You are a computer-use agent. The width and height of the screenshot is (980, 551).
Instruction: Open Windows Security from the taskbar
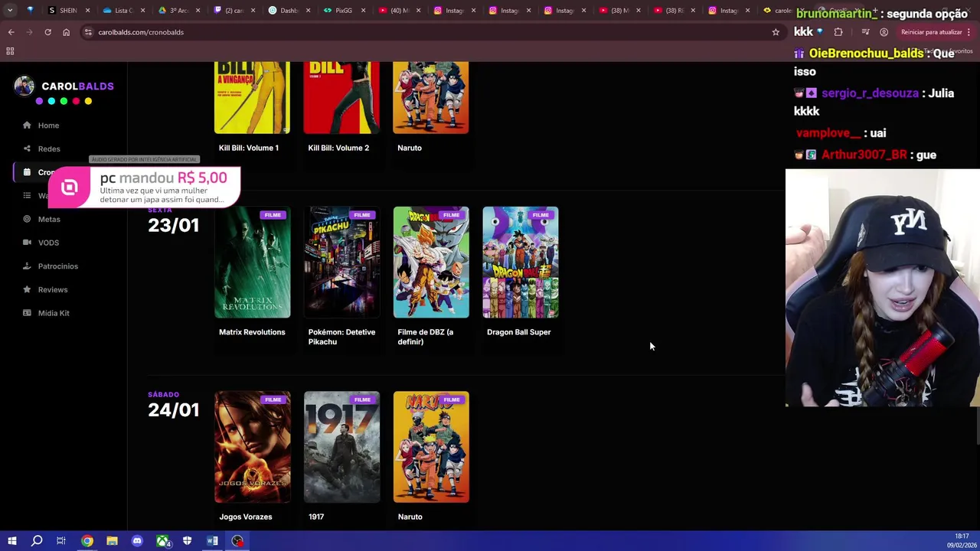pyautogui.click(x=187, y=541)
